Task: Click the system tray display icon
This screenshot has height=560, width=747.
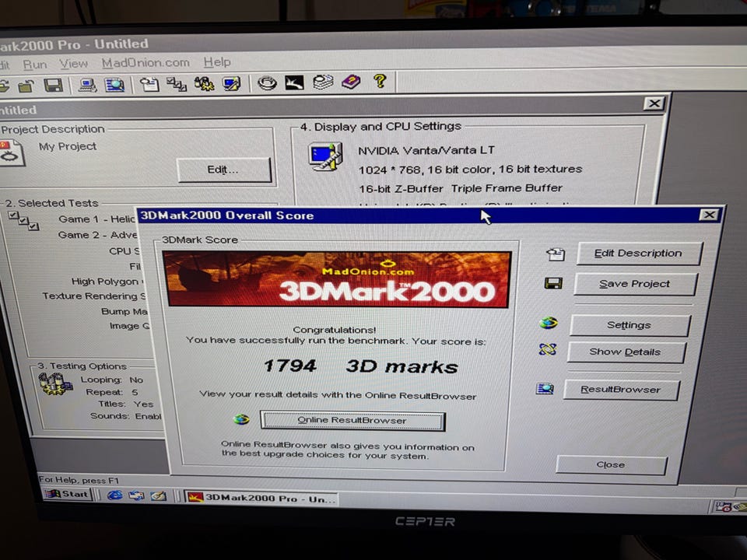Action: pos(723,507)
